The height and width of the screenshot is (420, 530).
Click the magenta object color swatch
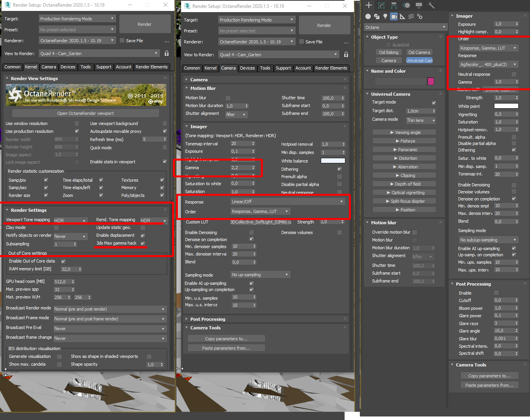point(431,81)
